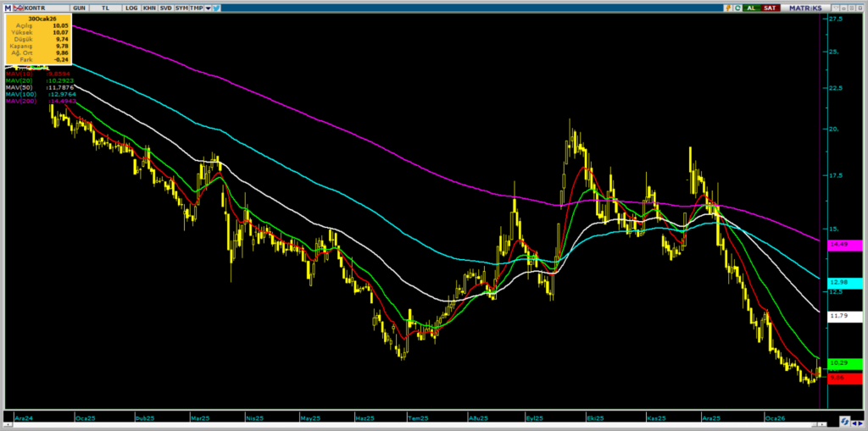Click the green refresh icon
The height and width of the screenshot is (431, 868).
coord(736,8)
